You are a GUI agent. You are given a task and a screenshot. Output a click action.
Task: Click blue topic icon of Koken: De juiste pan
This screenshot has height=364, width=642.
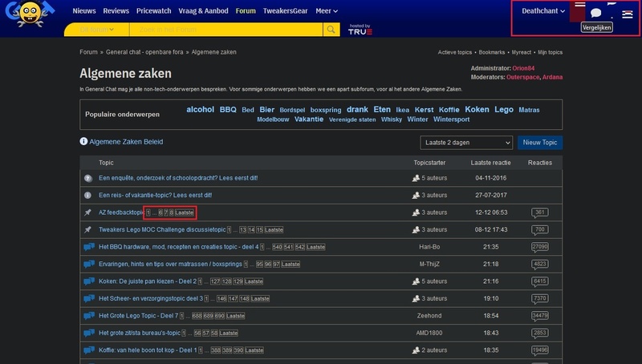89,281
